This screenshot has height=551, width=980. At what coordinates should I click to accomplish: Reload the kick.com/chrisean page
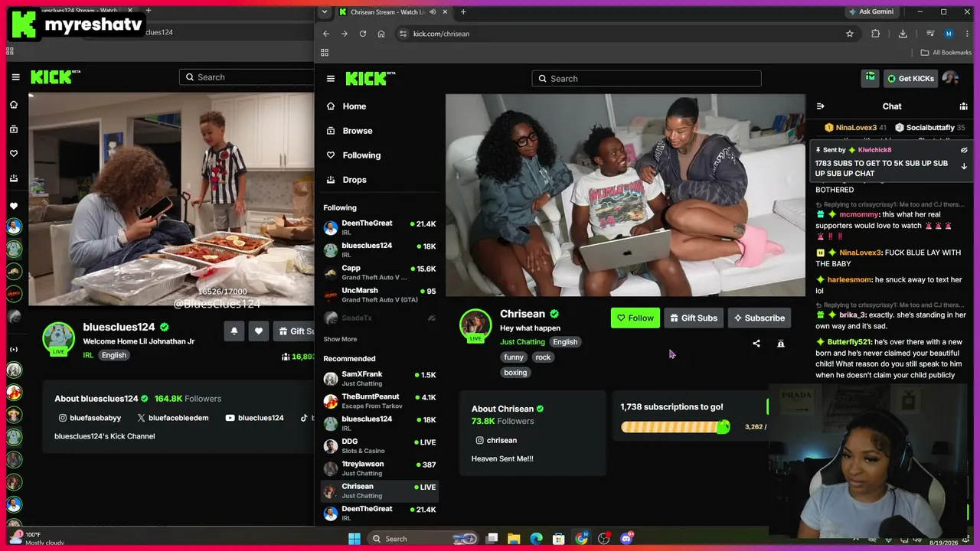click(x=363, y=34)
